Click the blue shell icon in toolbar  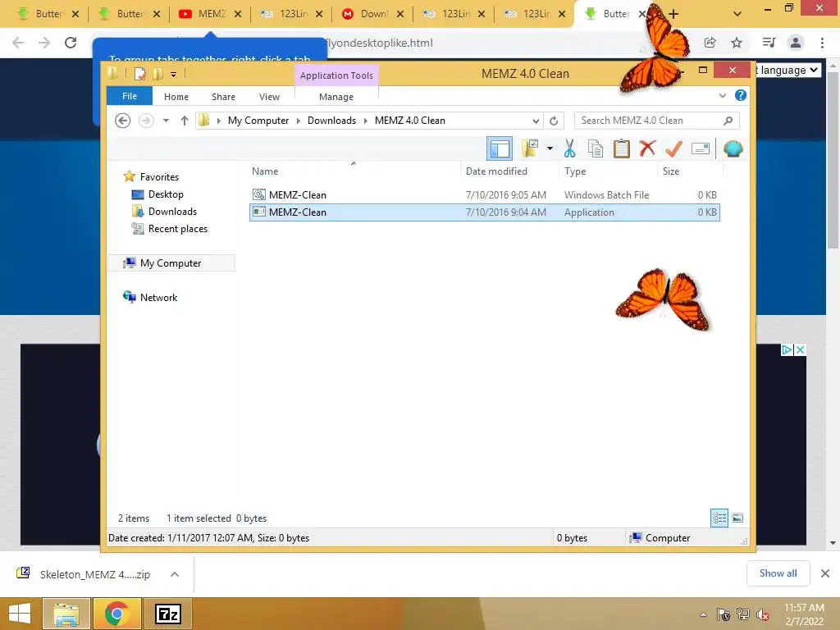[733, 148]
